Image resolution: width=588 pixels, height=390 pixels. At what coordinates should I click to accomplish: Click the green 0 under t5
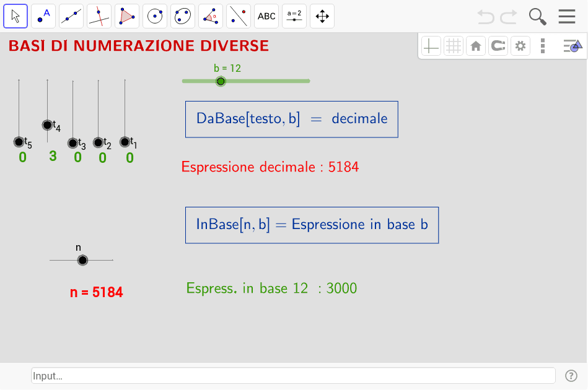(22, 157)
